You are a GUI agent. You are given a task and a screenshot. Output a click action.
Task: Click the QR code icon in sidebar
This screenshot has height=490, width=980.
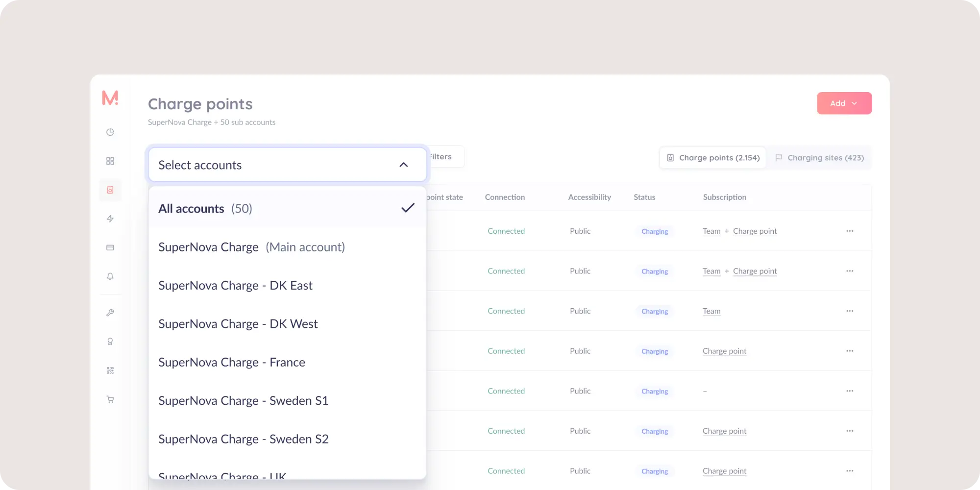[110, 370]
